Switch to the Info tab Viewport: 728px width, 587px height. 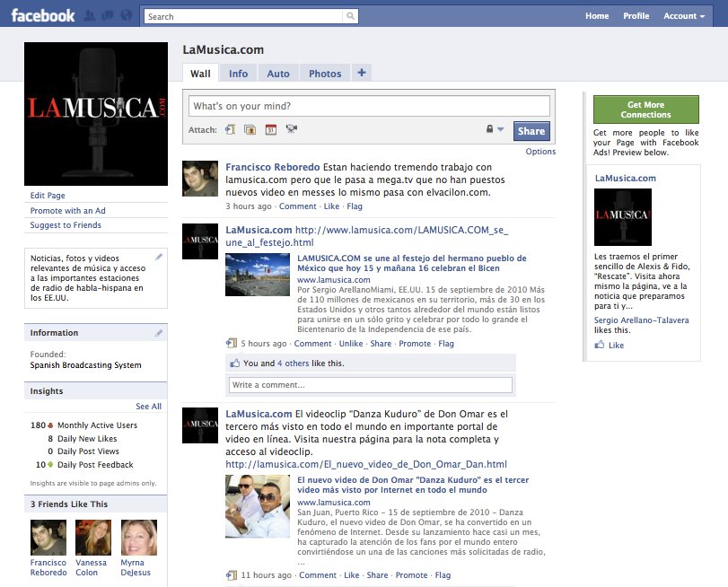click(238, 74)
